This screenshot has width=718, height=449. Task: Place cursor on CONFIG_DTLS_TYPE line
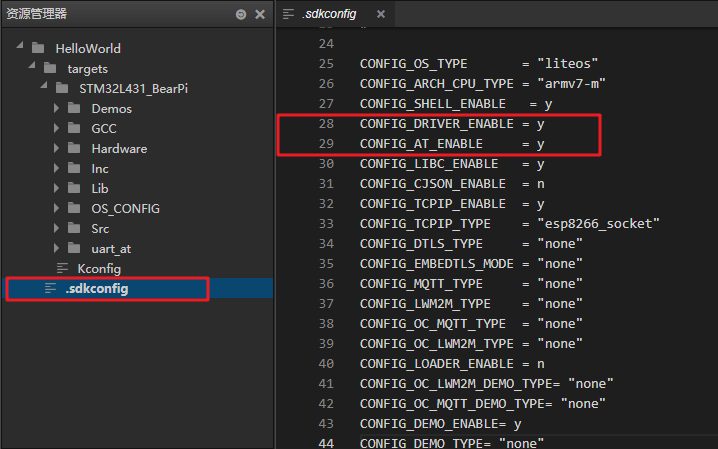click(471, 244)
